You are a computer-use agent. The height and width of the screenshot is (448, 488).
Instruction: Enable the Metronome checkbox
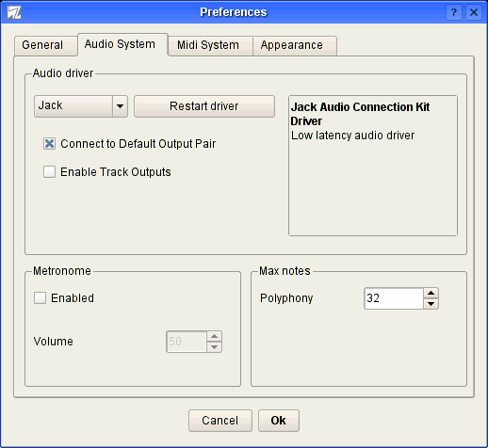[x=40, y=297]
